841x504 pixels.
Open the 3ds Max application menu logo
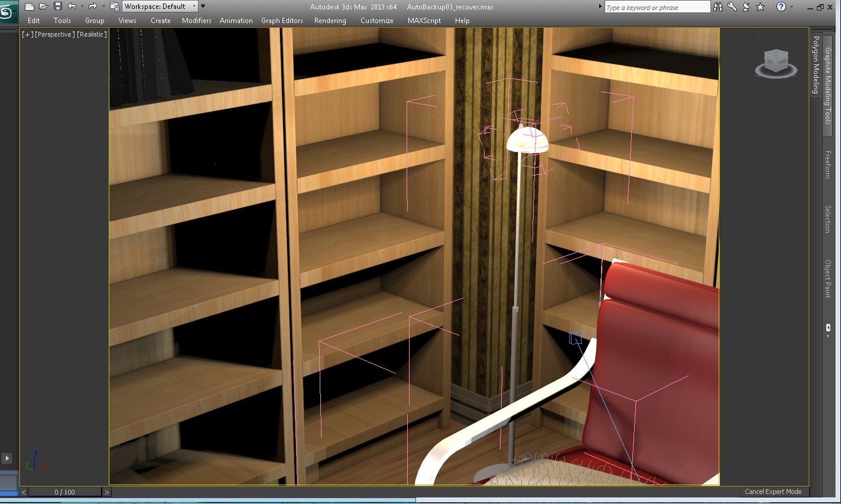(8, 12)
